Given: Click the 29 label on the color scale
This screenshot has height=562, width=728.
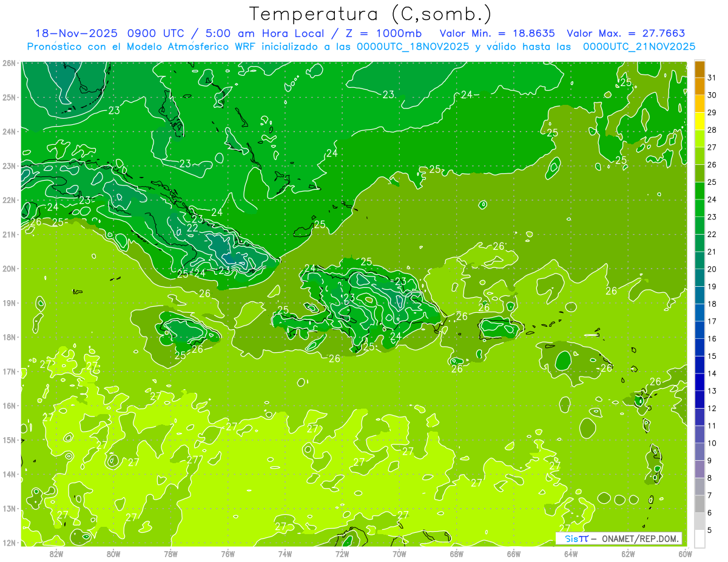Looking at the screenshot, I should [712, 113].
